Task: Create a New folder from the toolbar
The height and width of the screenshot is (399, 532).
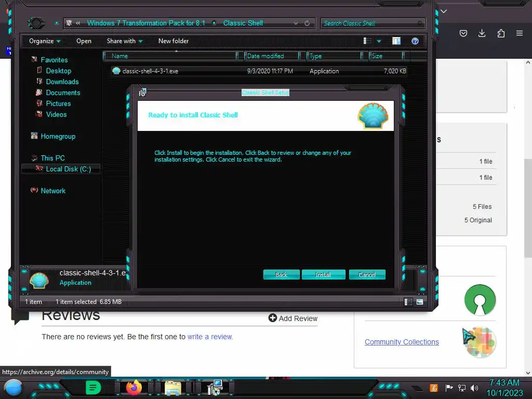Action: [174, 41]
